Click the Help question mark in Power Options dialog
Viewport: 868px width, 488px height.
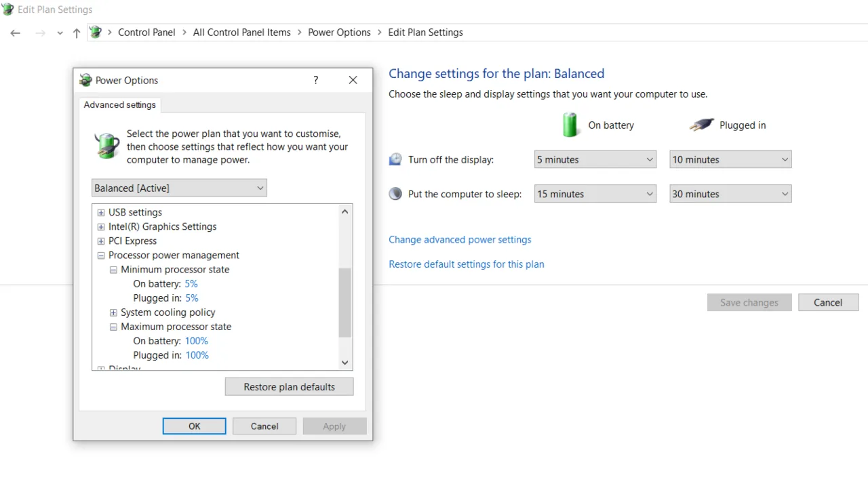click(x=315, y=80)
